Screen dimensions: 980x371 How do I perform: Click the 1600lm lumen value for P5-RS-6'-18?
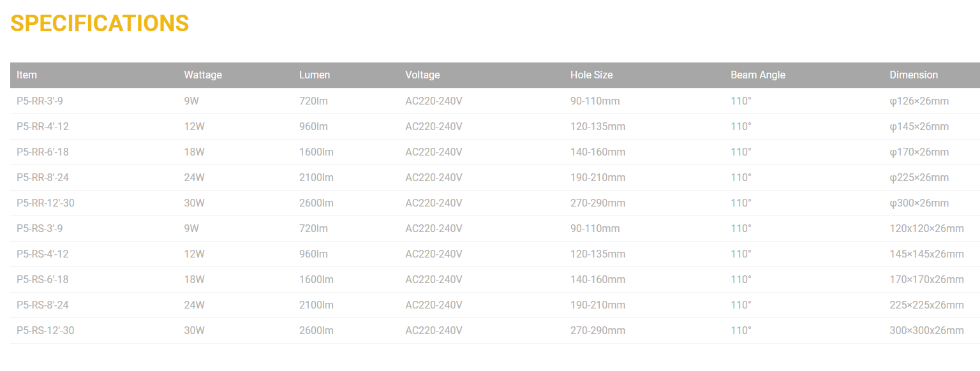coord(316,279)
